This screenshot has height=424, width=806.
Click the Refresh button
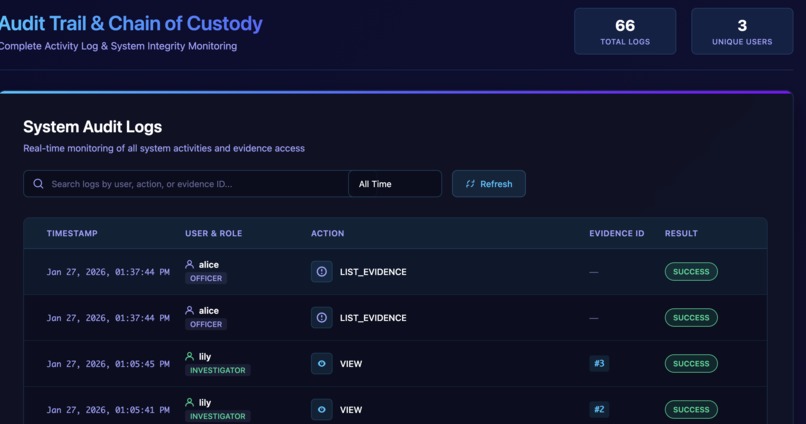[x=489, y=183]
